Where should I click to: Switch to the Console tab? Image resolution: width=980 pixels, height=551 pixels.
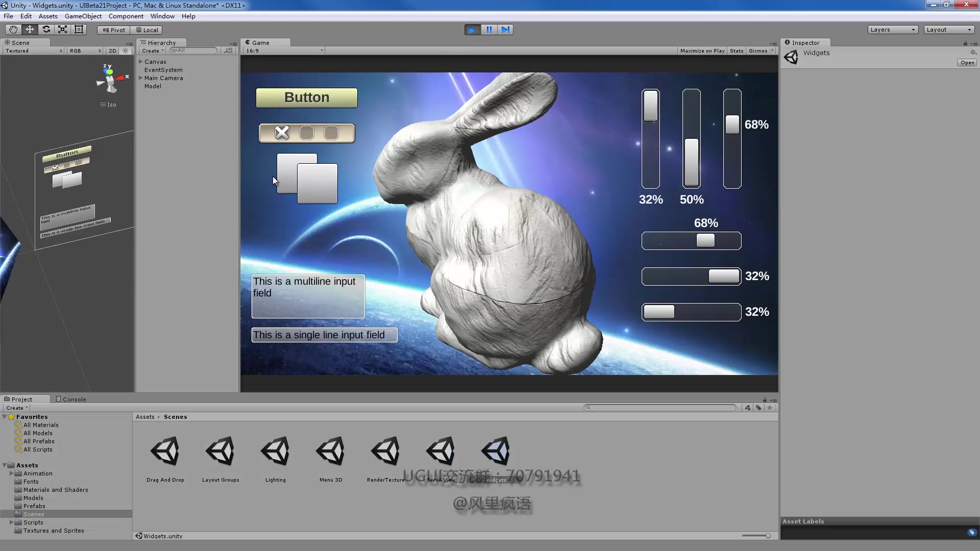click(x=71, y=399)
